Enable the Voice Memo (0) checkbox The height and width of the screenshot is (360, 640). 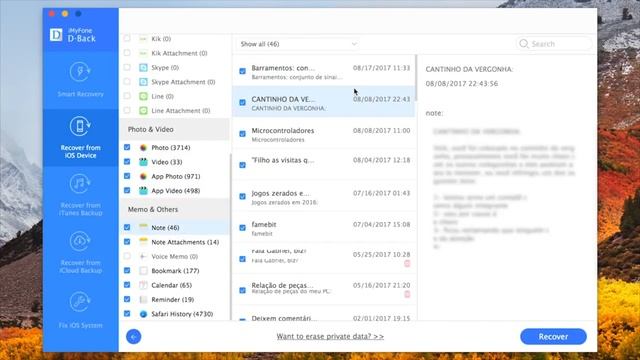(127, 256)
